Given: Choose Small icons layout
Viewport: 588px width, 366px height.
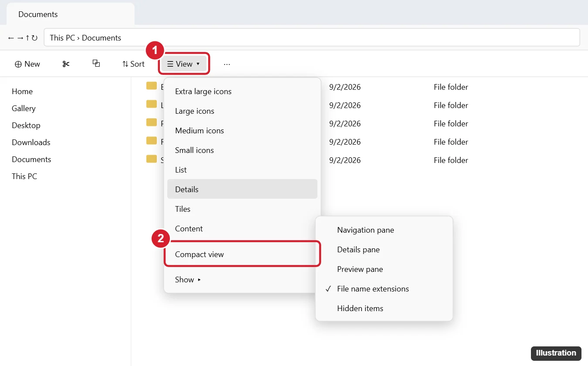Looking at the screenshot, I should [x=242, y=150].
